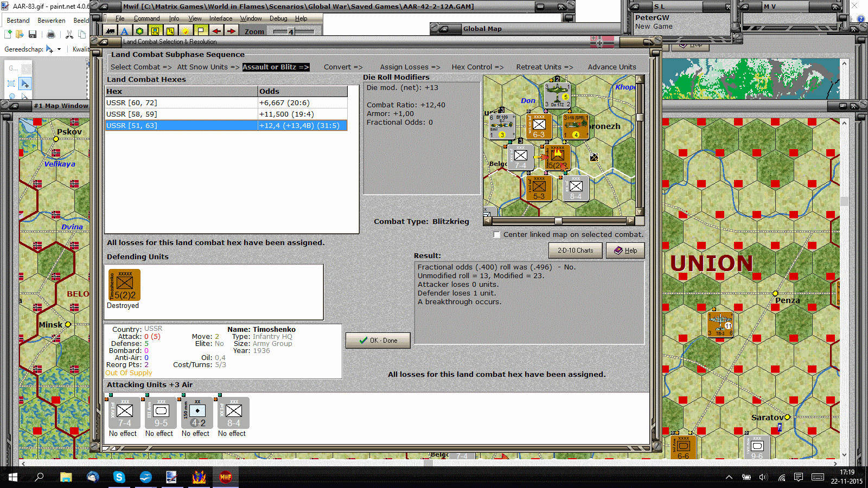This screenshot has height=488, width=868.
Task: Open paint.net Bewerken menu
Action: tap(52, 21)
